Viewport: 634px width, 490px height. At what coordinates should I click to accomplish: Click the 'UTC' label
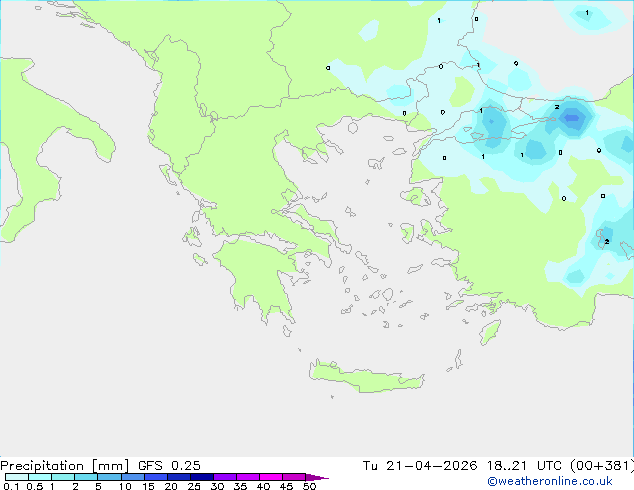coord(549,466)
